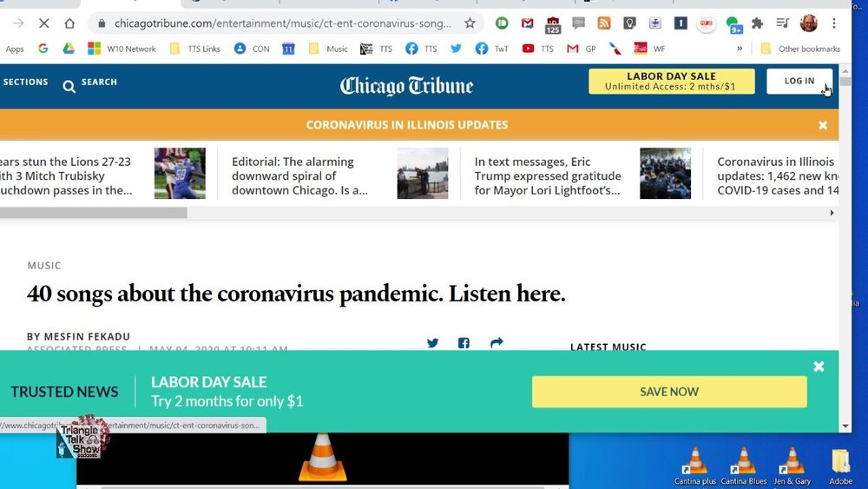Click the green ID extension icon
868x489 pixels.
click(x=502, y=23)
